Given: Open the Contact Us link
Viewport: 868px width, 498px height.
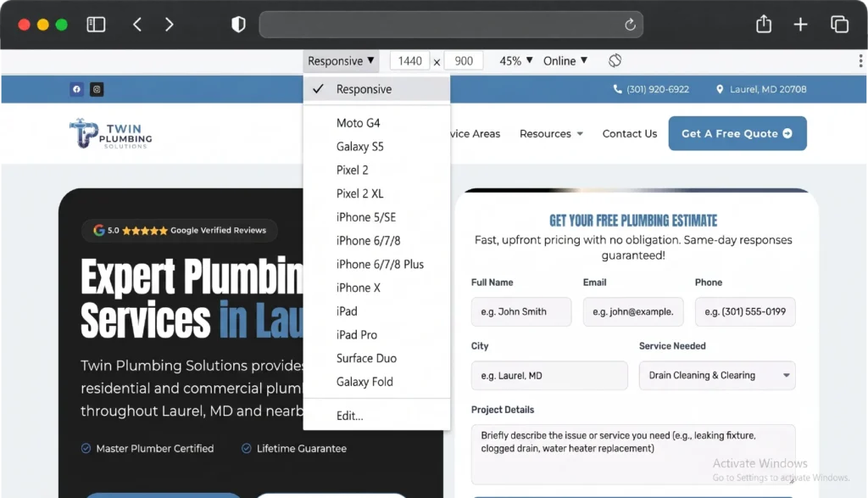Looking at the screenshot, I should point(630,133).
